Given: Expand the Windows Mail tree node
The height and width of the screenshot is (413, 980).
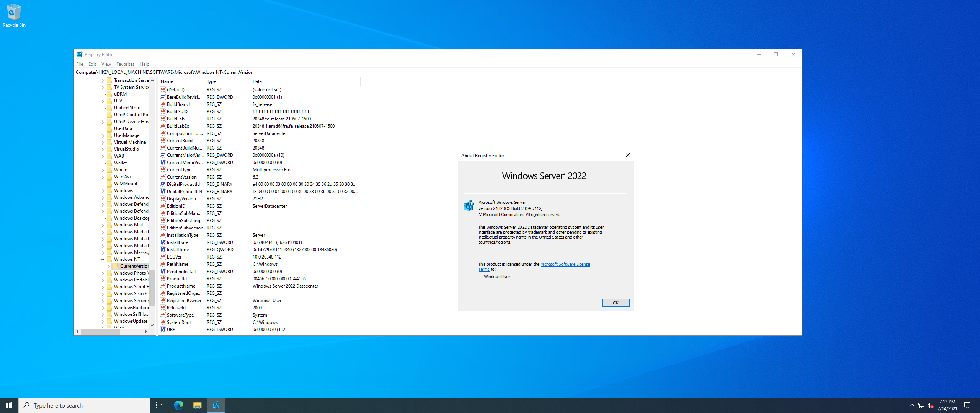Looking at the screenshot, I should click(103, 225).
